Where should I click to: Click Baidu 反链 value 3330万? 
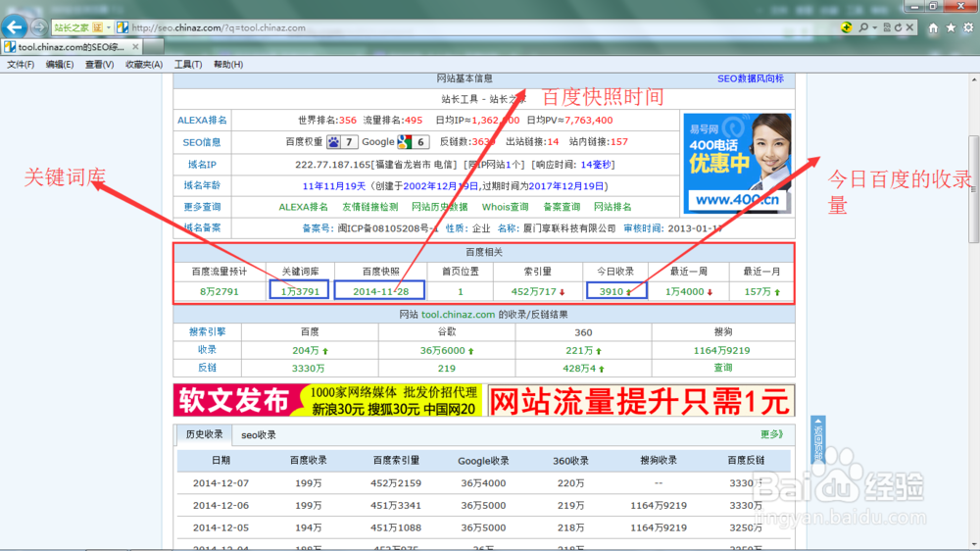tap(308, 369)
